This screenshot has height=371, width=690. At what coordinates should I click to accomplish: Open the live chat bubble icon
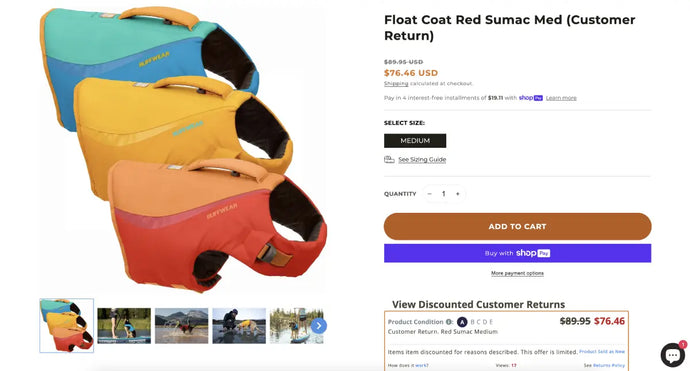(x=673, y=354)
